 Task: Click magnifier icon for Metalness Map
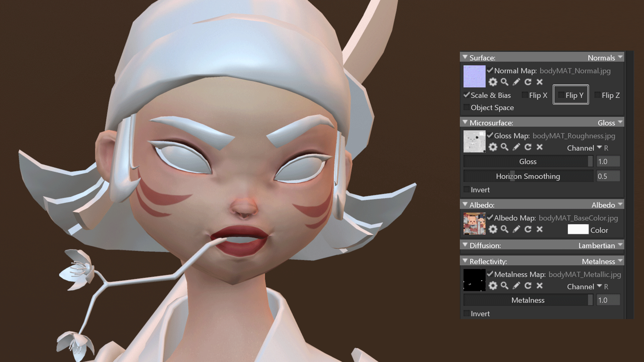tap(504, 286)
